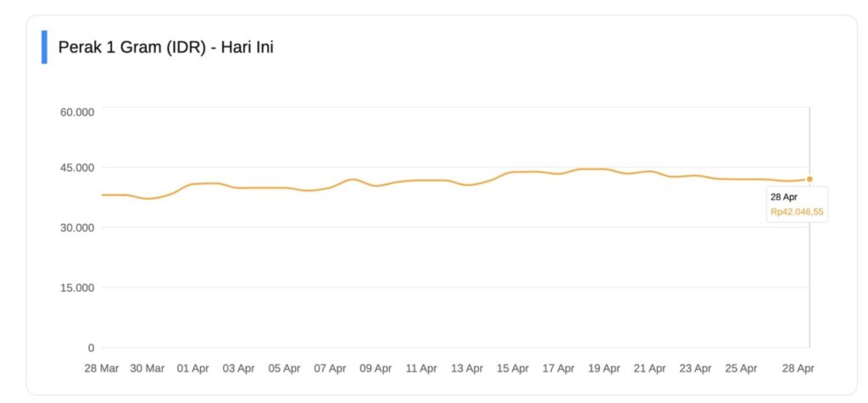Click the 0 label on the y-axis

point(90,348)
